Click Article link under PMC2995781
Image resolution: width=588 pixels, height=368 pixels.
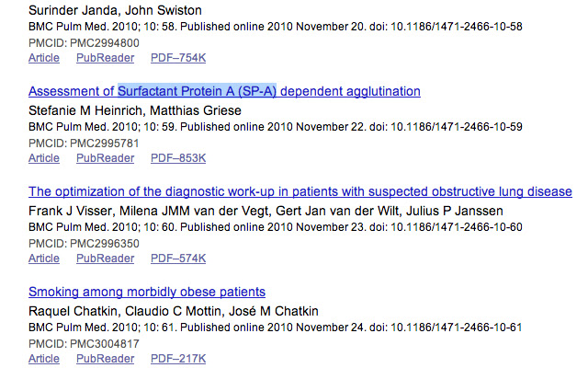[44, 158]
